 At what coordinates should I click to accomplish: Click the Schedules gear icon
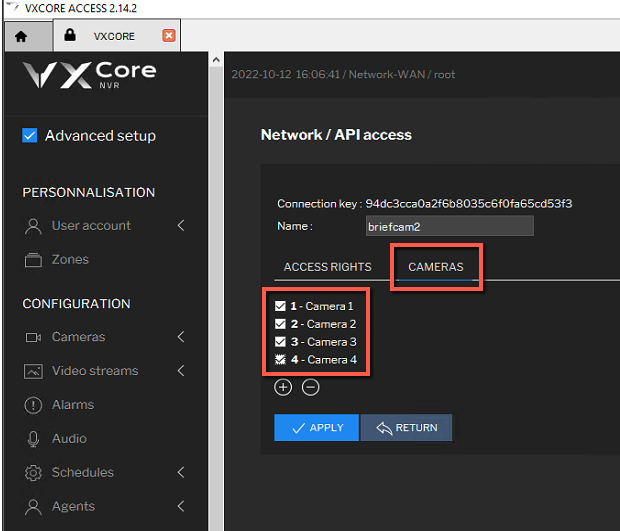pos(33,472)
